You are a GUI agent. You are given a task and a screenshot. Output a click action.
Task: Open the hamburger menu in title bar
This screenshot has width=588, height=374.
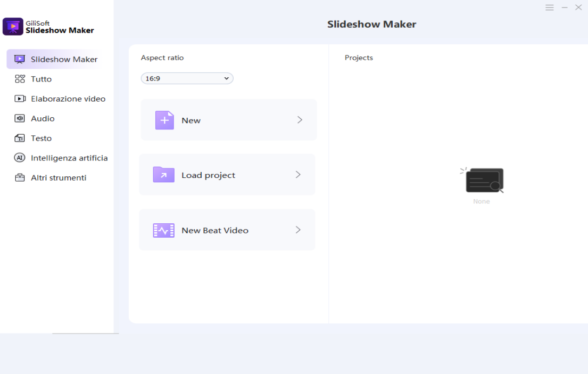pos(549,7)
